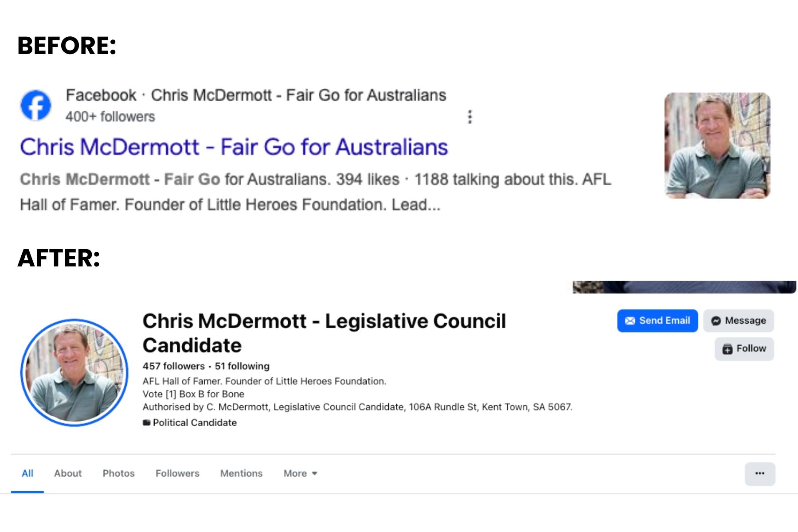Select the Mentions tab

point(241,473)
